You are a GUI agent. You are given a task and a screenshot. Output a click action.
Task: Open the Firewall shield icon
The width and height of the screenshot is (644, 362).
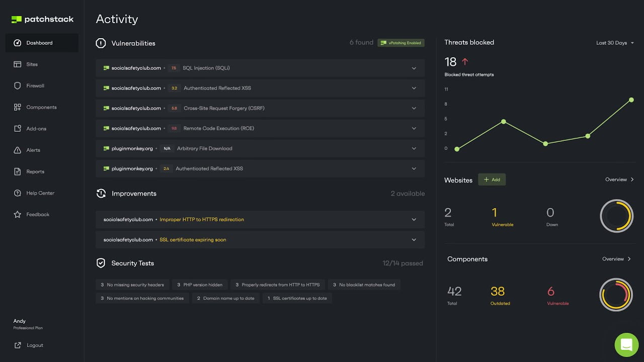(x=18, y=86)
